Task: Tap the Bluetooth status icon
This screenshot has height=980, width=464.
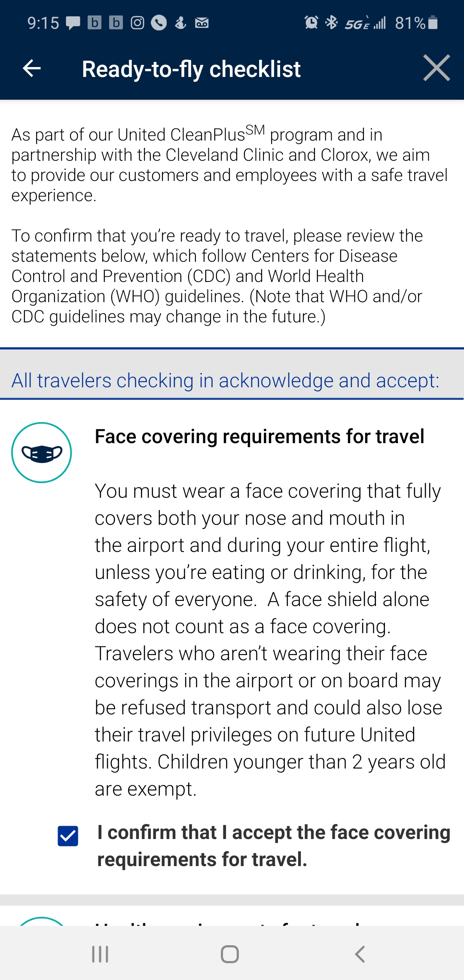Action: point(331,22)
